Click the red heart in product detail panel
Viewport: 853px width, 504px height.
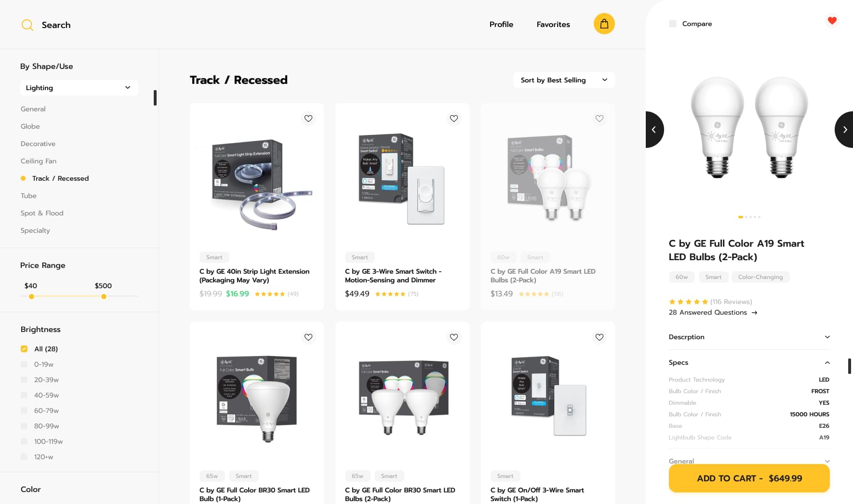pos(832,20)
